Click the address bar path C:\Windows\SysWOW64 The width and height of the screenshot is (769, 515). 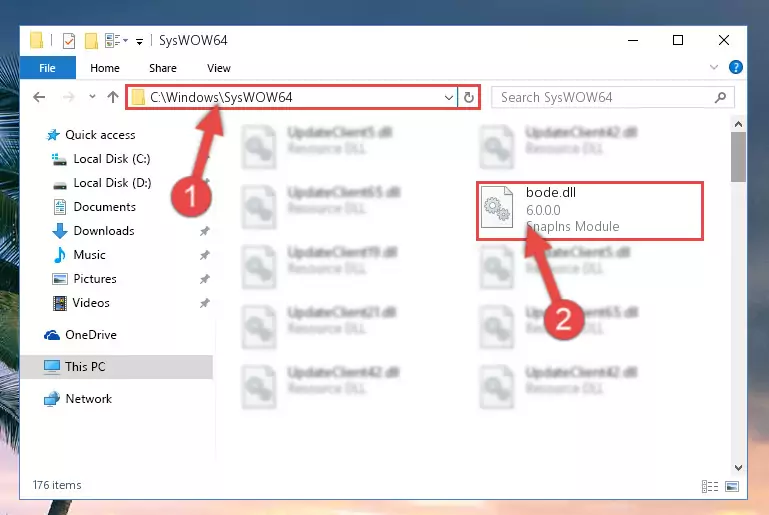coord(221,97)
